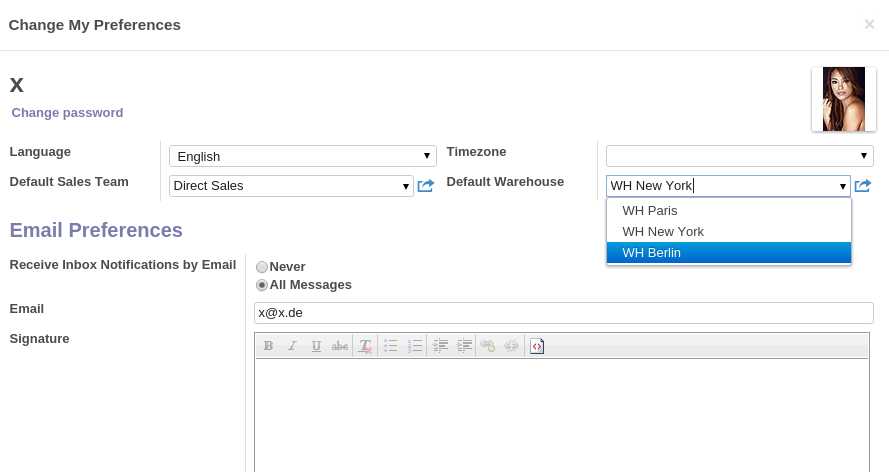
Task: Apply strikethrough in signature toolbar
Action: 340,346
